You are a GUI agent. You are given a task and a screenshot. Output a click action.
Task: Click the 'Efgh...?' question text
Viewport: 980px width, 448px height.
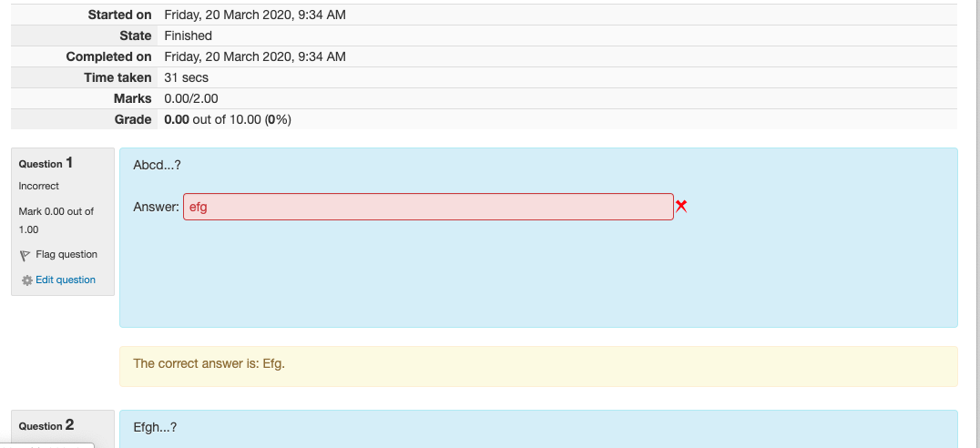point(155,428)
